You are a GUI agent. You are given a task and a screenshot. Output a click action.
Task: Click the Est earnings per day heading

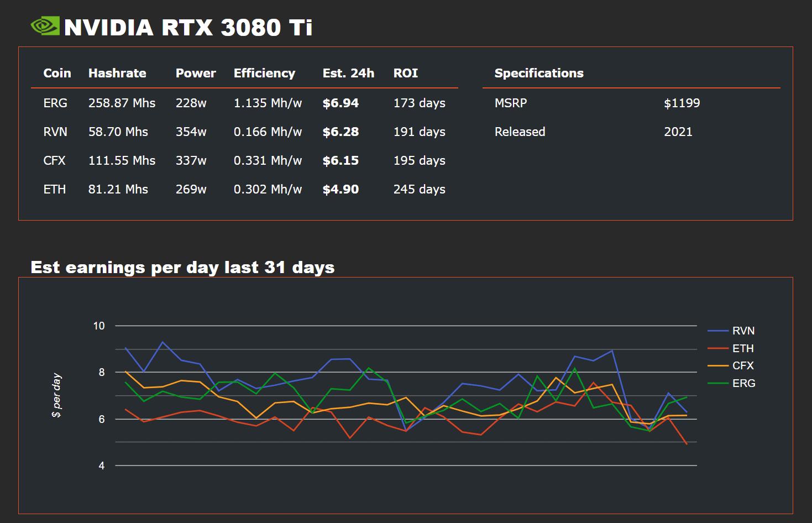182,268
